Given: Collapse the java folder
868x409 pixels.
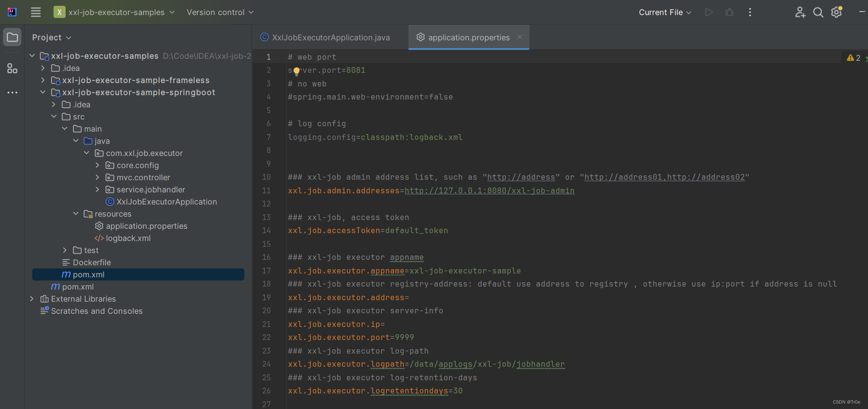Looking at the screenshot, I should pos(76,141).
